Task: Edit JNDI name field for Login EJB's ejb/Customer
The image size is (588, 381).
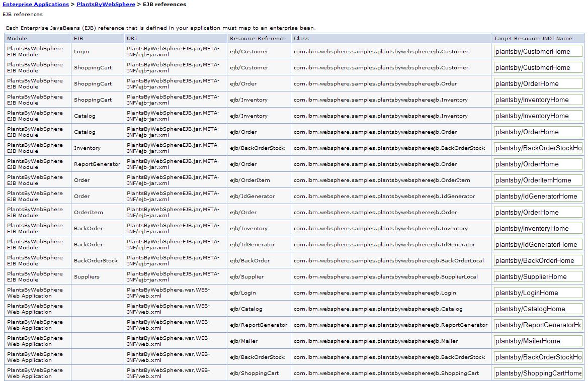Action: click(x=538, y=52)
